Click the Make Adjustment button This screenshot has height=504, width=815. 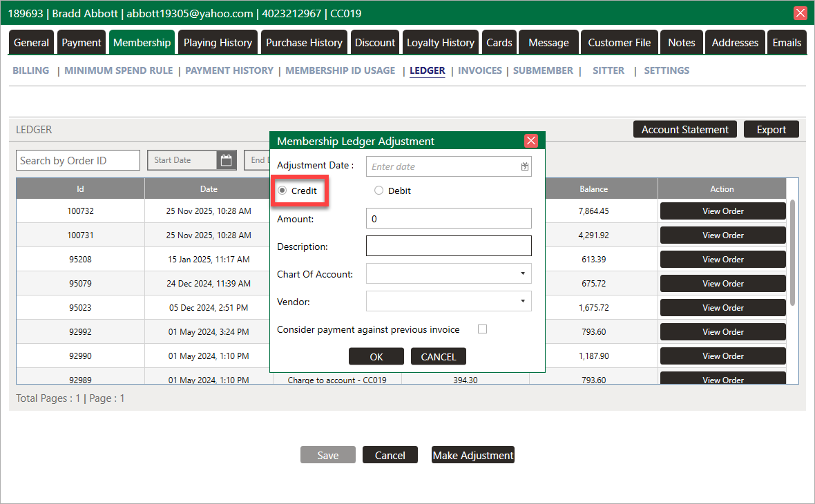point(473,455)
